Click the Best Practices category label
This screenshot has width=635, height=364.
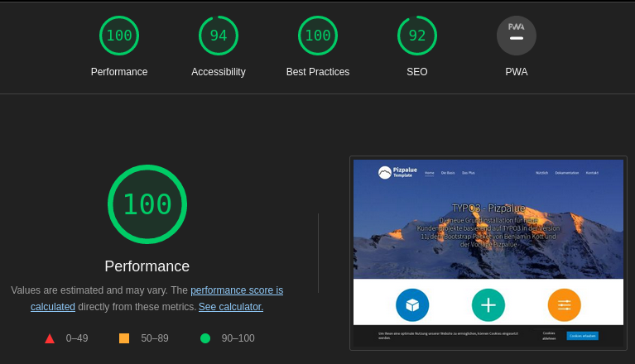pos(318,72)
